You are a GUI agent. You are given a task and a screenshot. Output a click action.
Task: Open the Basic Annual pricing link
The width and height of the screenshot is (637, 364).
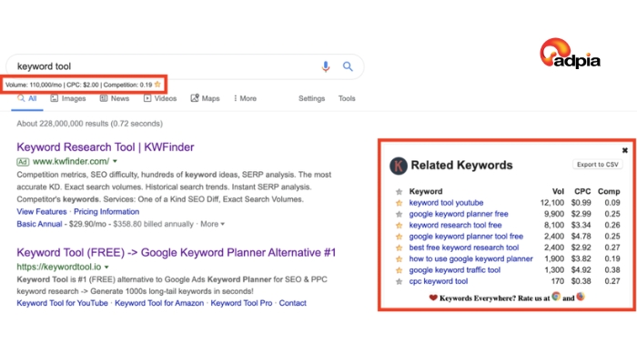(39, 224)
